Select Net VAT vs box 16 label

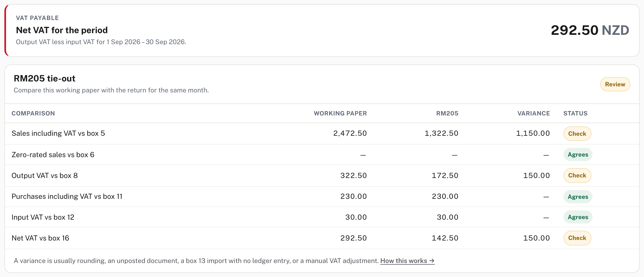coord(40,238)
